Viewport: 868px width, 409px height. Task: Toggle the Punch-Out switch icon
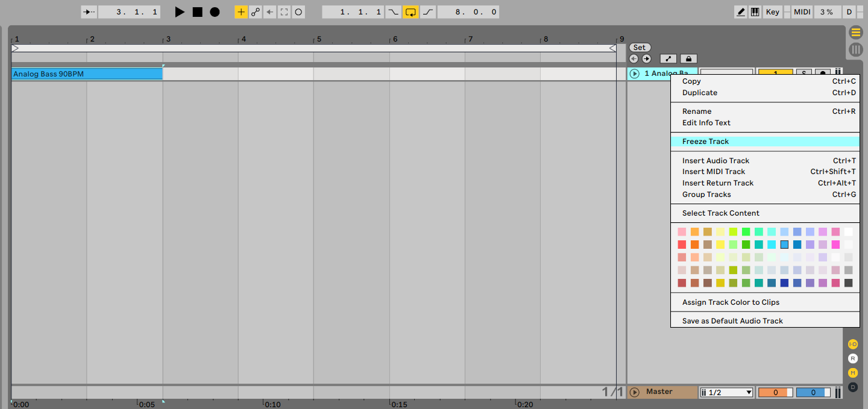click(x=428, y=12)
